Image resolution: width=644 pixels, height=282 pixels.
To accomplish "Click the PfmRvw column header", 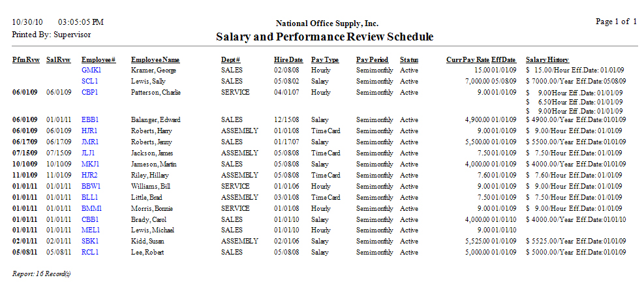I will coord(25,59).
